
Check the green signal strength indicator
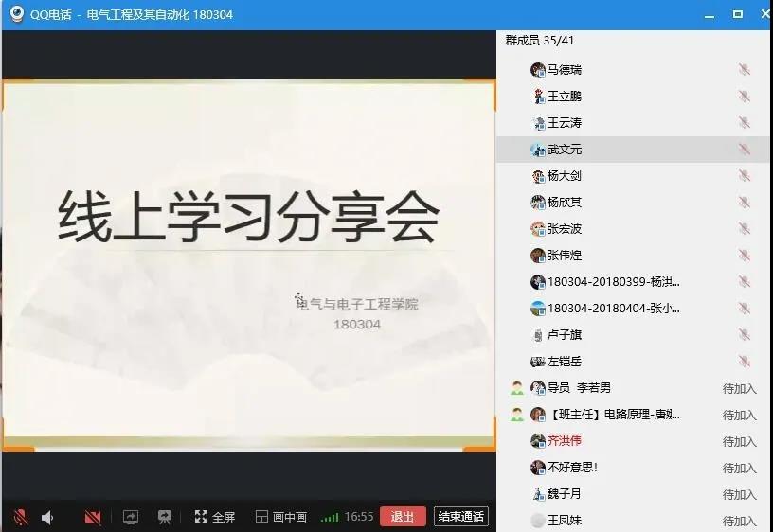pyautogui.click(x=330, y=517)
